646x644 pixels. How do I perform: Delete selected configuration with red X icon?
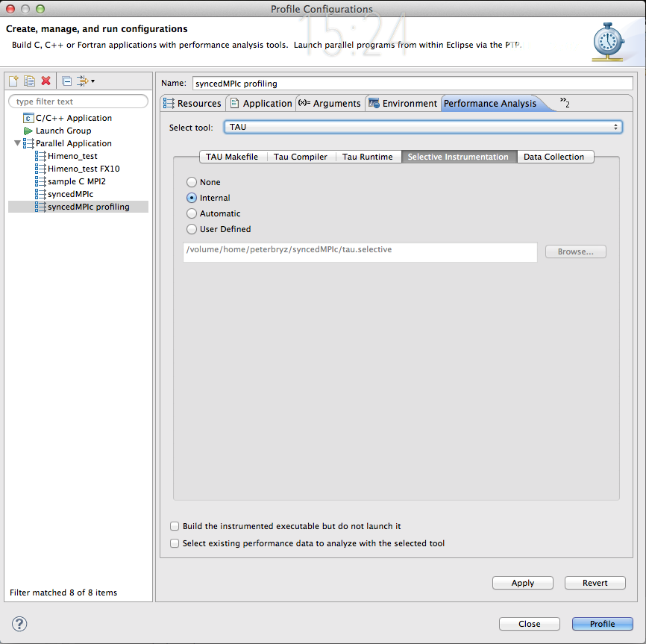coord(46,81)
